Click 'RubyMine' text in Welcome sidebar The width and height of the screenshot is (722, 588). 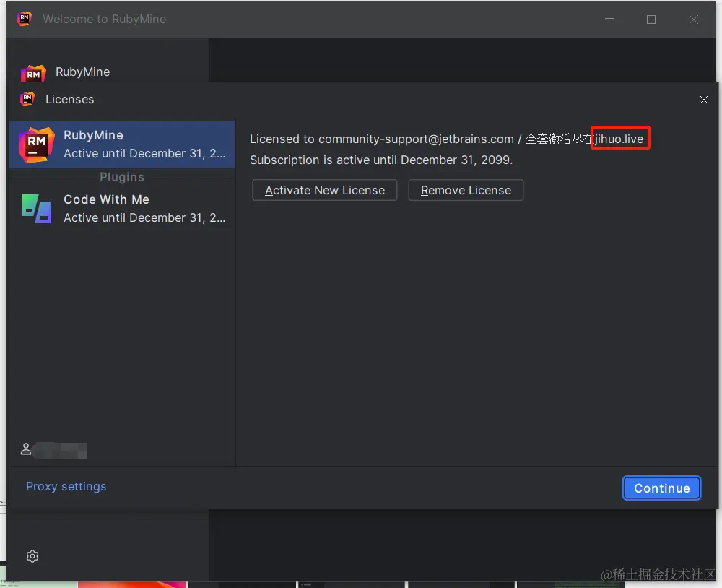pos(83,72)
